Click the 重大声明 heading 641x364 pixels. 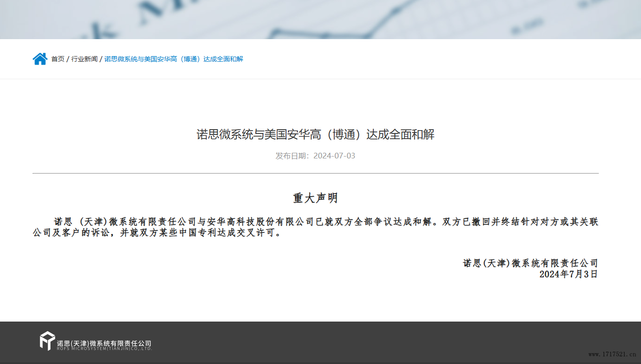point(315,198)
